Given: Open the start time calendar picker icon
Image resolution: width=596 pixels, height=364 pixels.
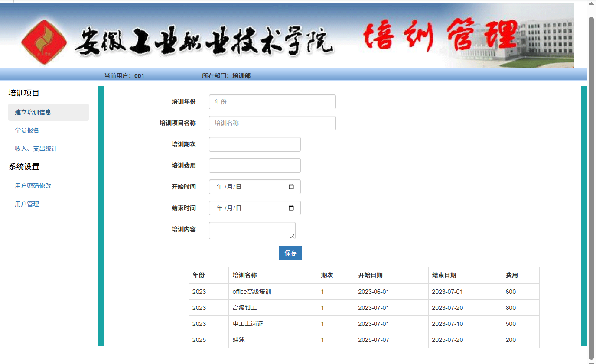Looking at the screenshot, I should [x=291, y=187].
